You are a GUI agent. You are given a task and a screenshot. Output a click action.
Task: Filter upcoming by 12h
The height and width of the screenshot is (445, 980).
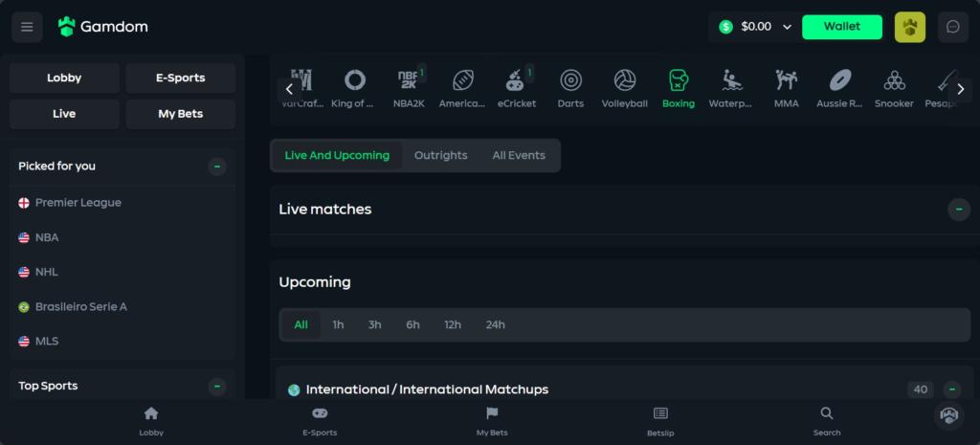453,325
